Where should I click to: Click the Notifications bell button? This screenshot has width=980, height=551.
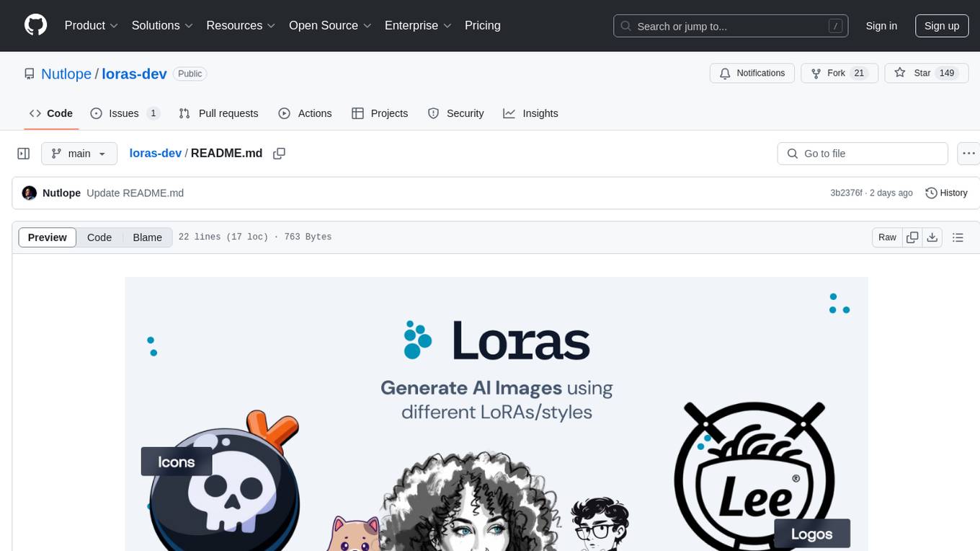[752, 74]
